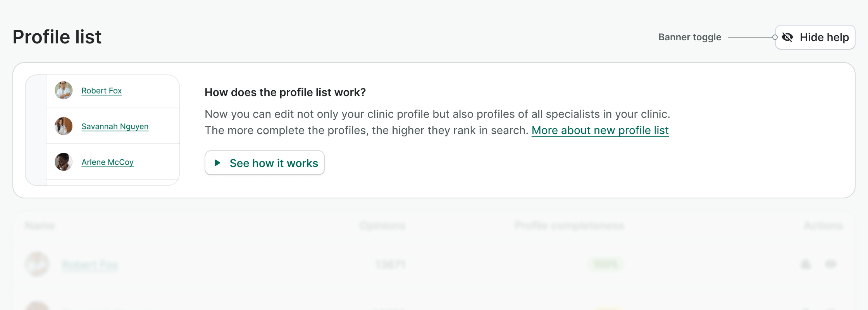Click Savannah Nguyen's avatar photo
The width and height of the screenshot is (868, 310).
[x=64, y=126]
